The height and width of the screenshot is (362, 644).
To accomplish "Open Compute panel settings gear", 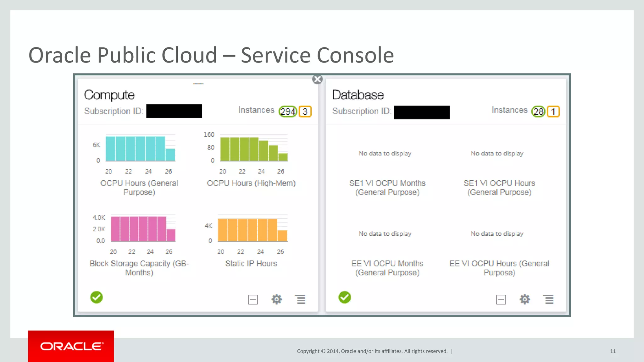I will pos(277,299).
